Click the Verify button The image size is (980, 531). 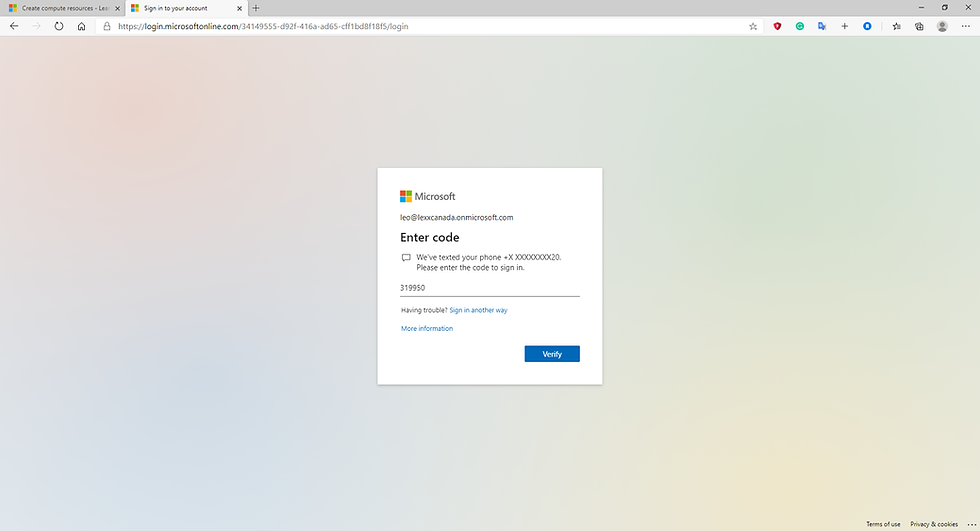(552, 354)
